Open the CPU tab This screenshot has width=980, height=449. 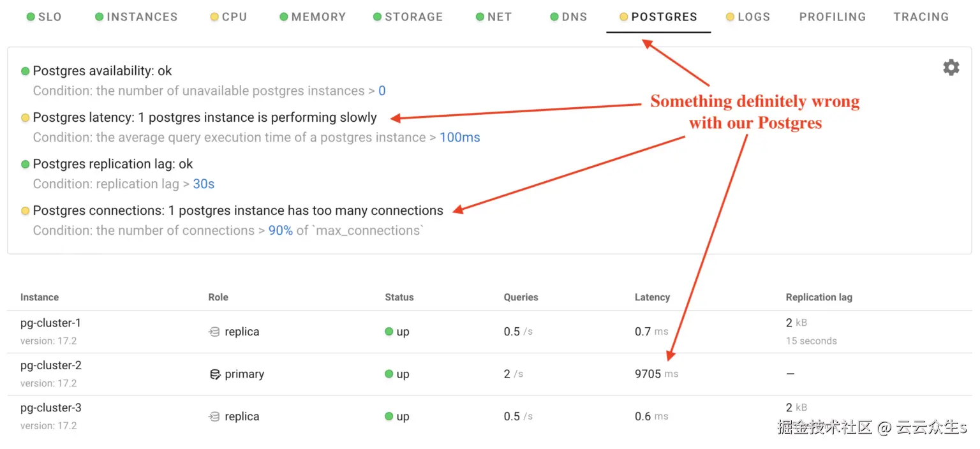coord(228,17)
